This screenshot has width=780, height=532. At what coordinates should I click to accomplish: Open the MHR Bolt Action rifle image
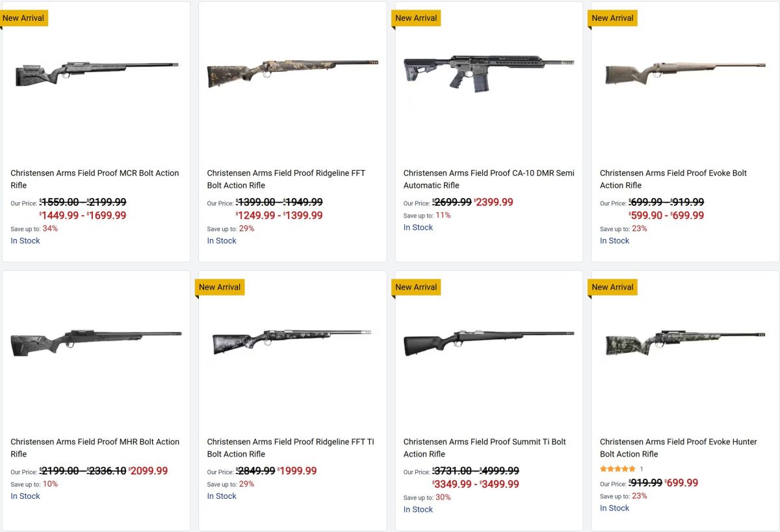(x=96, y=342)
